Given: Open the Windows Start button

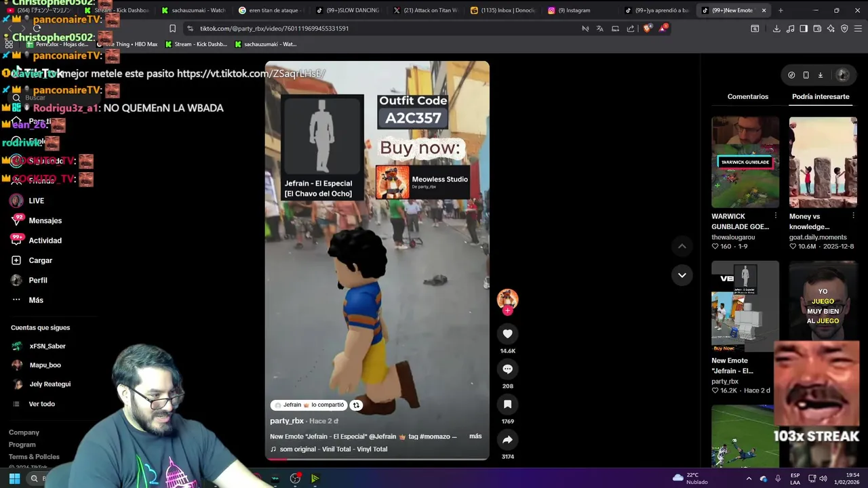Looking at the screenshot, I should point(14,479).
